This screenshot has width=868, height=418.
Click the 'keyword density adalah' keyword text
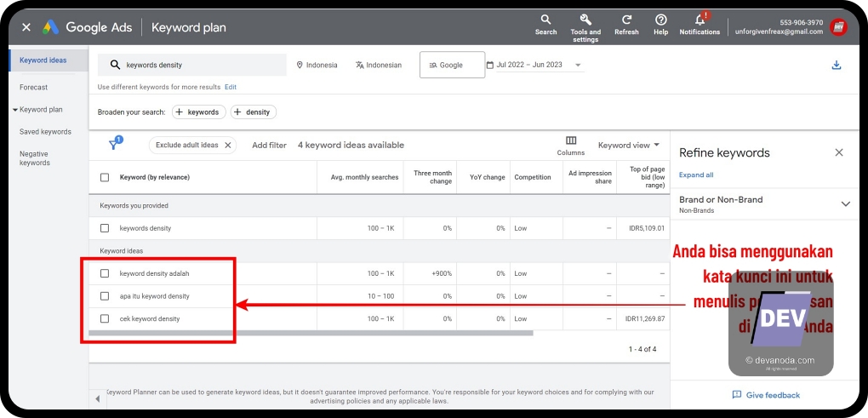point(154,273)
